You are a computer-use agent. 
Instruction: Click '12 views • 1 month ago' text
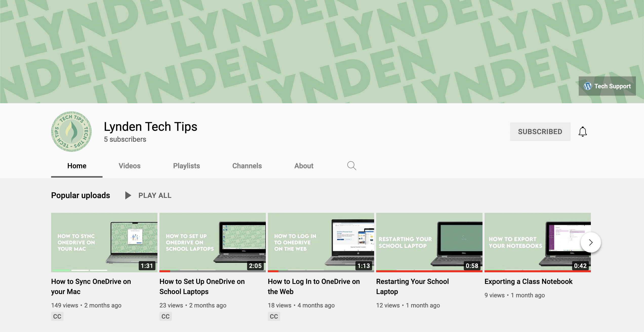coord(408,305)
